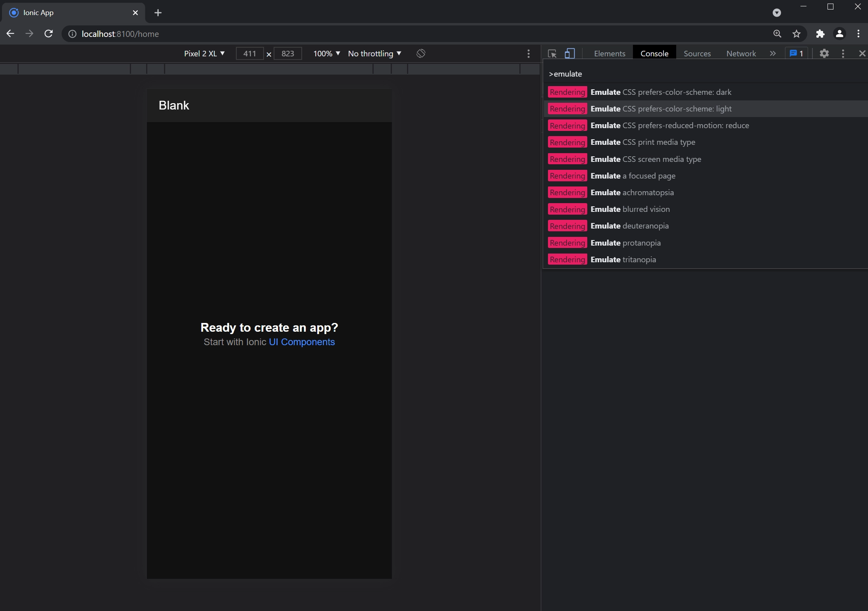Select the inspect element cursor tool
This screenshot has height=611, width=868.
552,53
